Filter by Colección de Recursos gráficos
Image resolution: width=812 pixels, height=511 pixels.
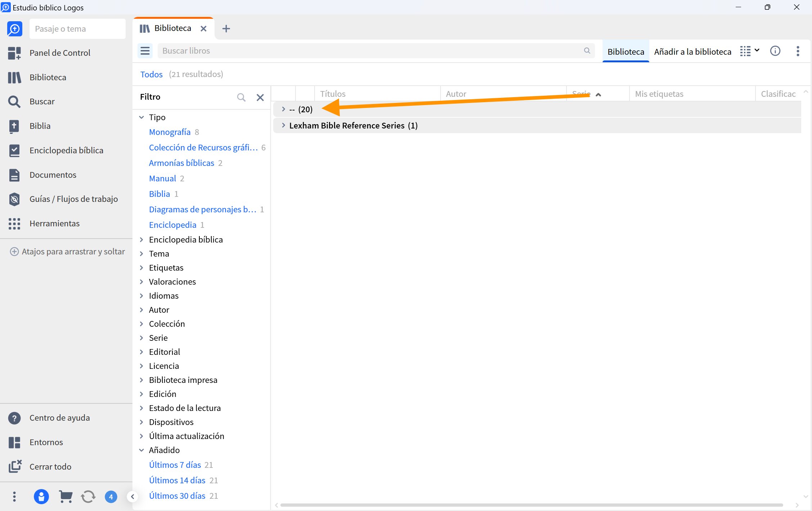click(203, 148)
